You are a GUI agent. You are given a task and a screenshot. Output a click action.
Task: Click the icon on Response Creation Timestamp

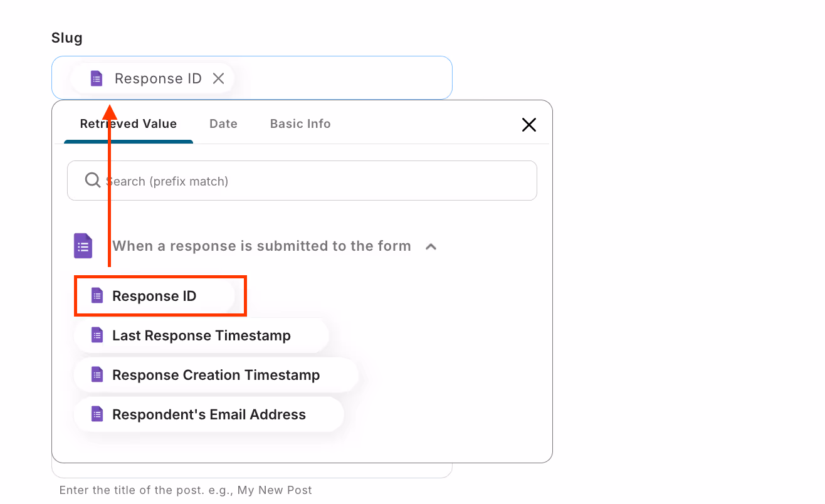(x=97, y=375)
